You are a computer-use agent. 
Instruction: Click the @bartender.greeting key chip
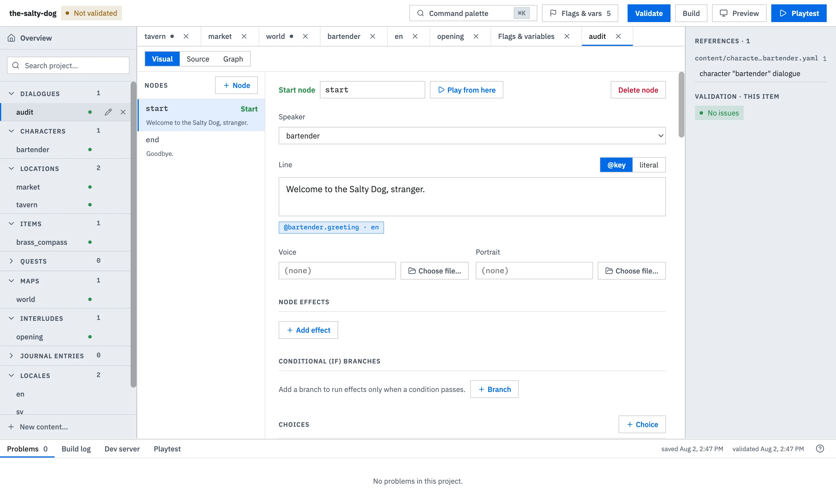click(x=331, y=227)
